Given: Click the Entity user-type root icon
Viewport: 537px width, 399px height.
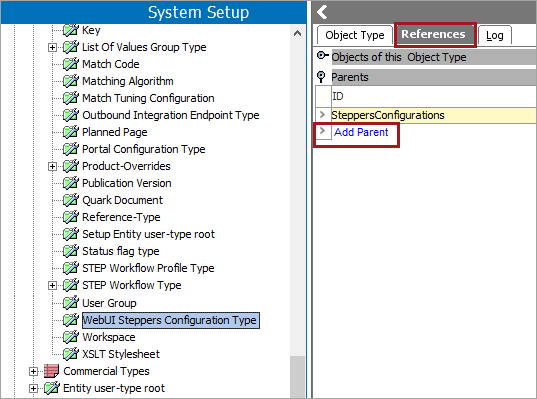Looking at the screenshot, I should click(52, 388).
